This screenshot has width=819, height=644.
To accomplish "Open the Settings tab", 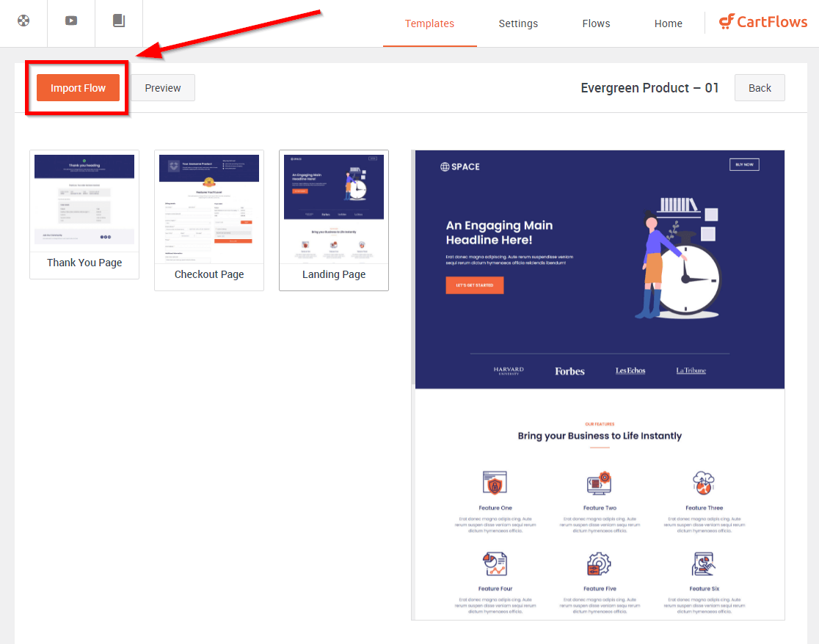I will [x=518, y=23].
